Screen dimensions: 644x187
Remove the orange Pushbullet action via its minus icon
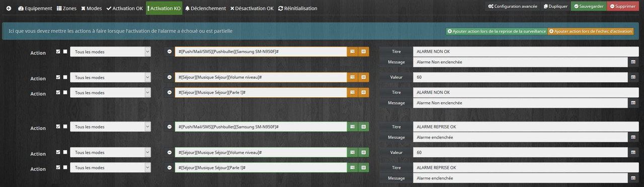[169, 51]
